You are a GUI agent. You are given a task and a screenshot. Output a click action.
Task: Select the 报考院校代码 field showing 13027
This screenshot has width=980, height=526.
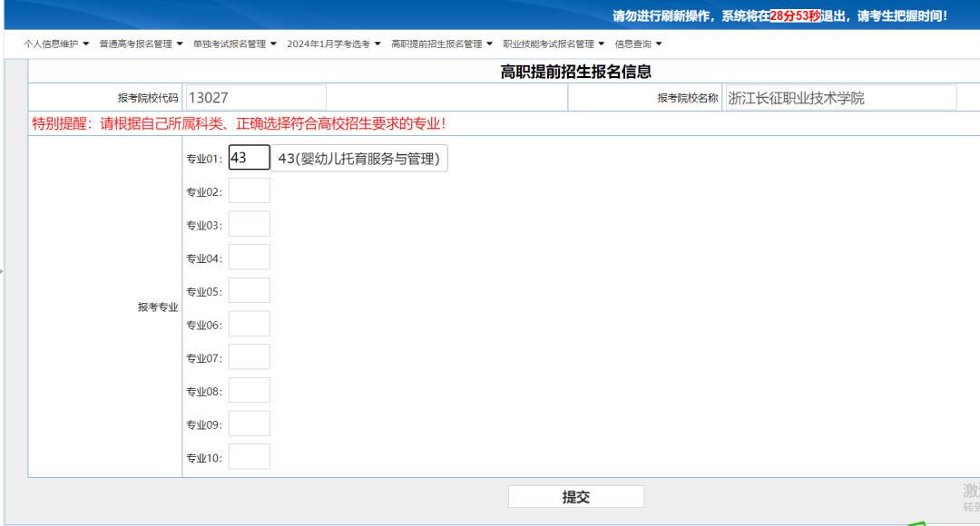coord(254,96)
